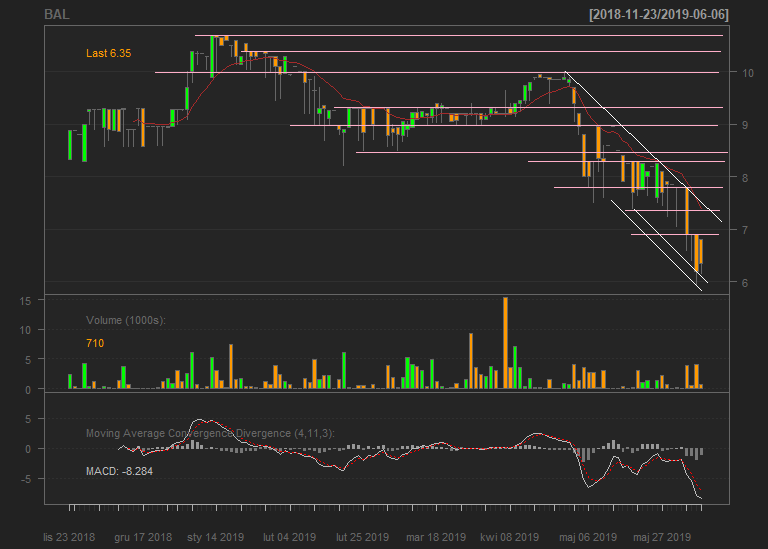The image size is (768, 549).
Task: Click the 'lut 04 2019' date label
Action: [289, 537]
